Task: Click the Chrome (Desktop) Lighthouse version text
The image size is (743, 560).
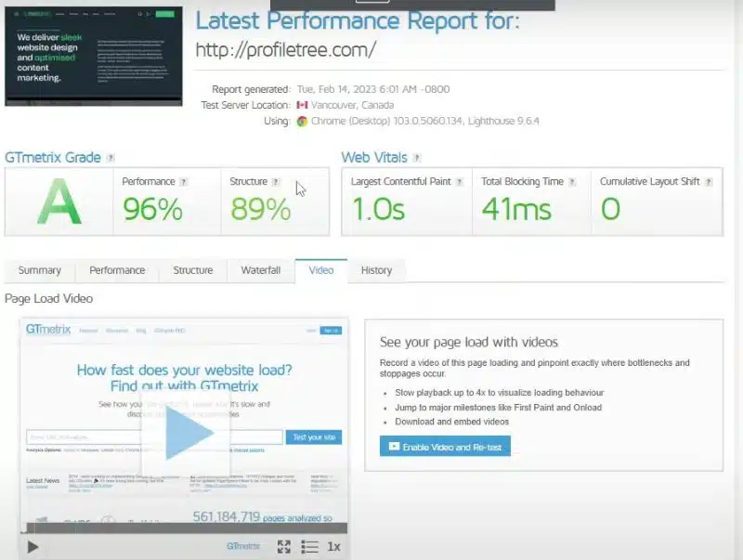Action: 425,122
